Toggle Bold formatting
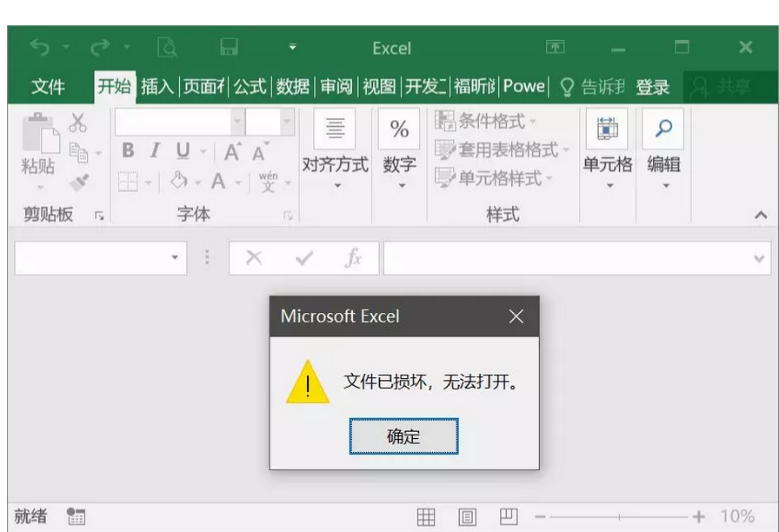 pyautogui.click(x=128, y=150)
